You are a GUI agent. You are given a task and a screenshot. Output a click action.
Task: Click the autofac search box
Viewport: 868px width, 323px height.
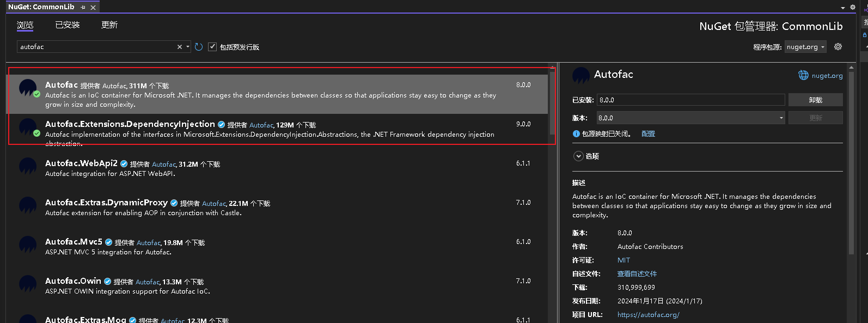[96, 47]
